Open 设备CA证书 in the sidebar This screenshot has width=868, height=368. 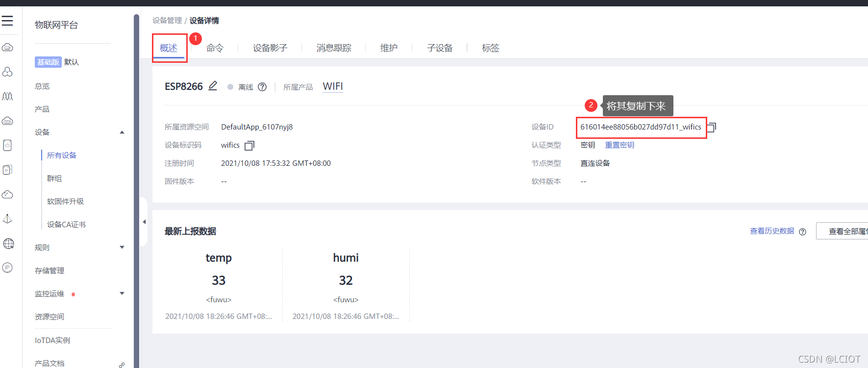66,224
